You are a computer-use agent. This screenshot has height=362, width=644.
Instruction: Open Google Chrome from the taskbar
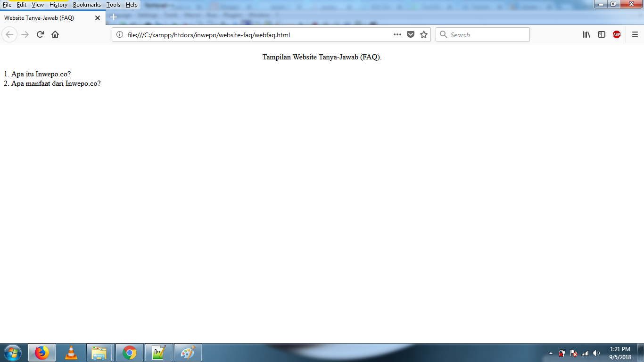point(129,353)
